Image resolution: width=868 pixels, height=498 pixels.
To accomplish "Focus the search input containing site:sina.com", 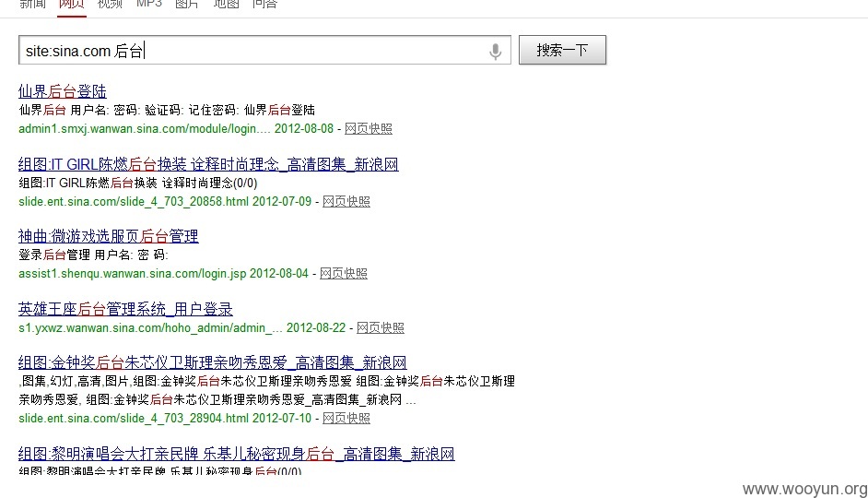I will [x=264, y=50].
